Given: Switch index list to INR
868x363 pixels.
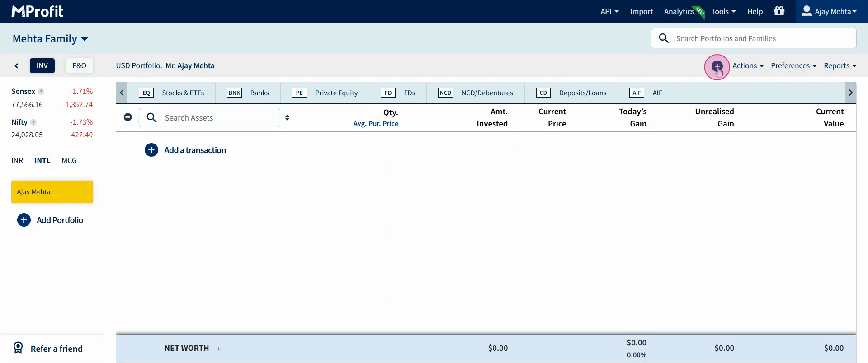Looking at the screenshot, I should (17, 161).
